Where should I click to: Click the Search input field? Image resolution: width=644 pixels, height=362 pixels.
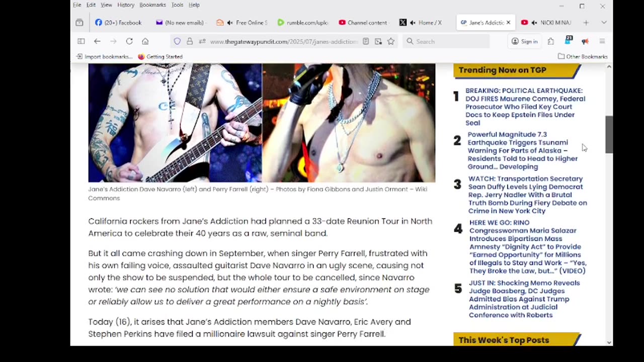[x=446, y=41]
